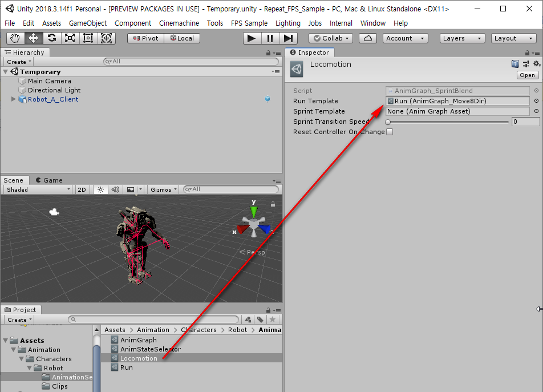Select the Run asset in Project

point(127,367)
